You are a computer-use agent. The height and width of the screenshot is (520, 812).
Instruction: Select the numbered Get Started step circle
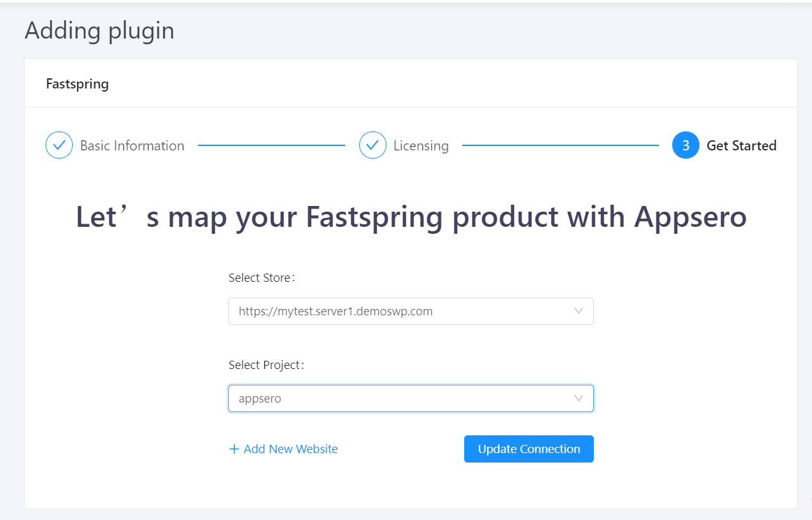click(x=686, y=145)
